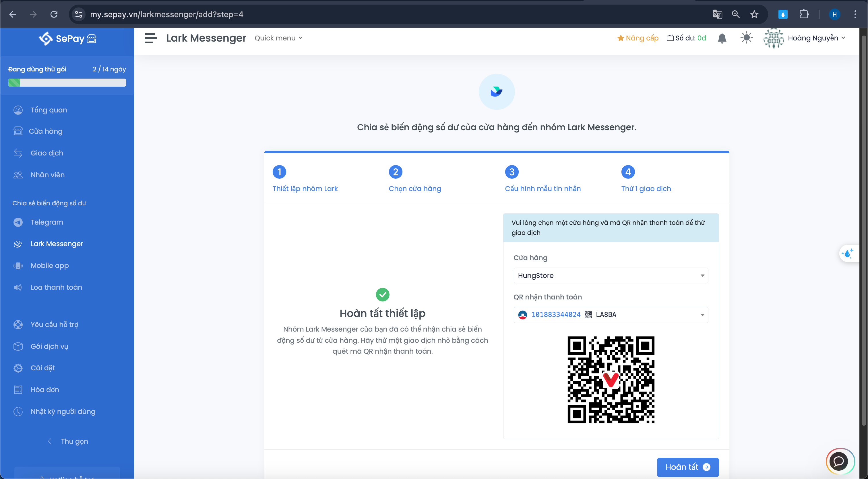The image size is (868, 479).
Task: Toggle the hamburger sidebar menu icon
Action: [151, 38]
